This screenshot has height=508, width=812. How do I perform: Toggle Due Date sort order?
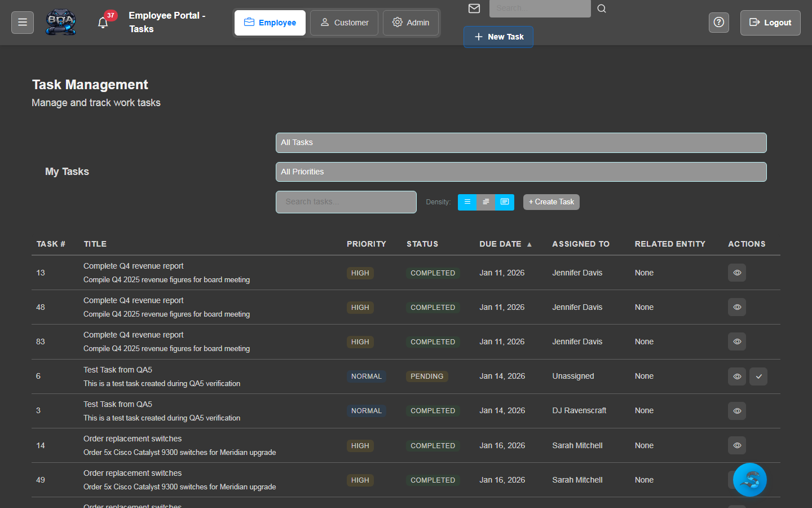coord(506,244)
